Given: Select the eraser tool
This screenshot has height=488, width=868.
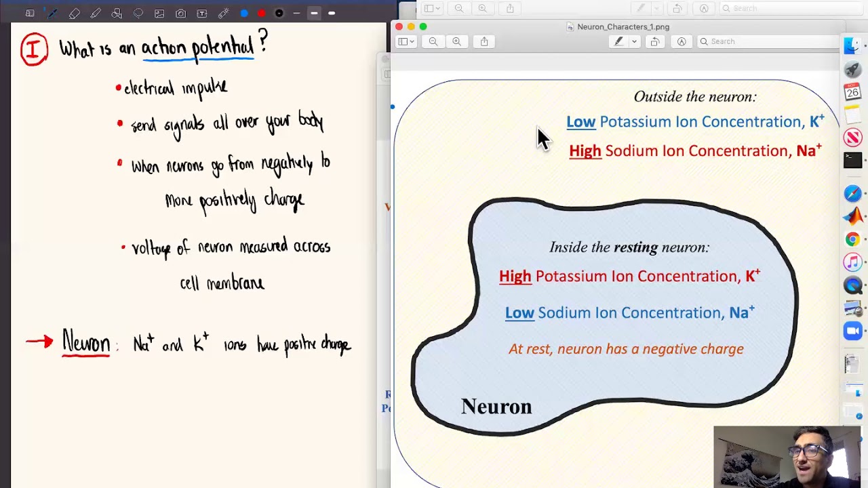Looking at the screenshot, I should [x=75, y=13].
